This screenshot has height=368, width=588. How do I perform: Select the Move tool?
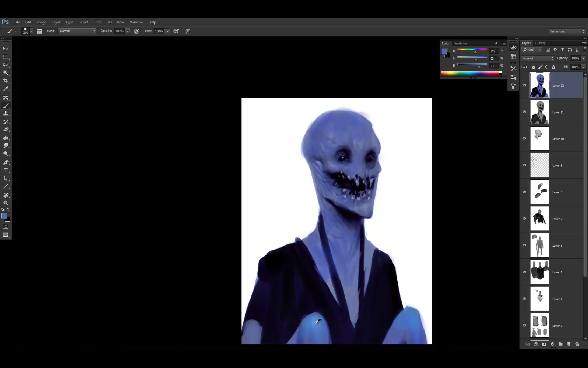point(6,49)
